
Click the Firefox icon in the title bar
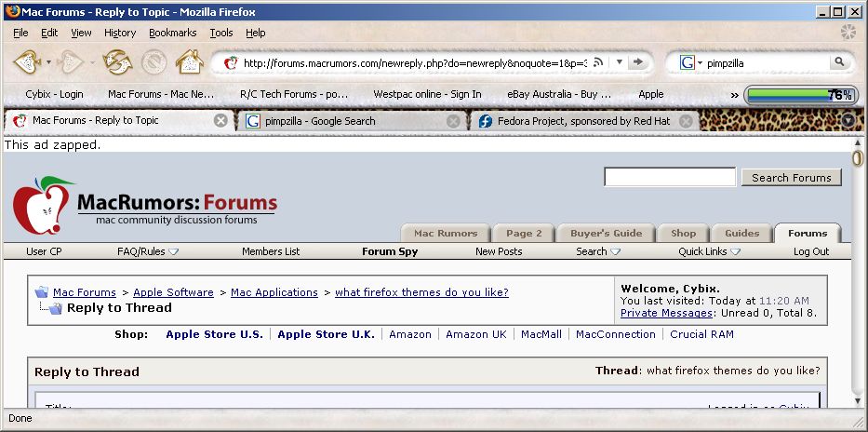tap(12, 11)
